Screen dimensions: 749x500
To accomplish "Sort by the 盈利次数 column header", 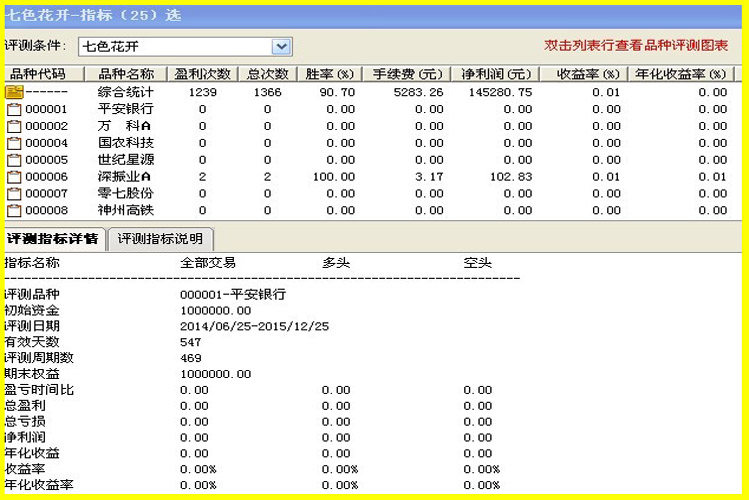I will [x=203, y=74].
